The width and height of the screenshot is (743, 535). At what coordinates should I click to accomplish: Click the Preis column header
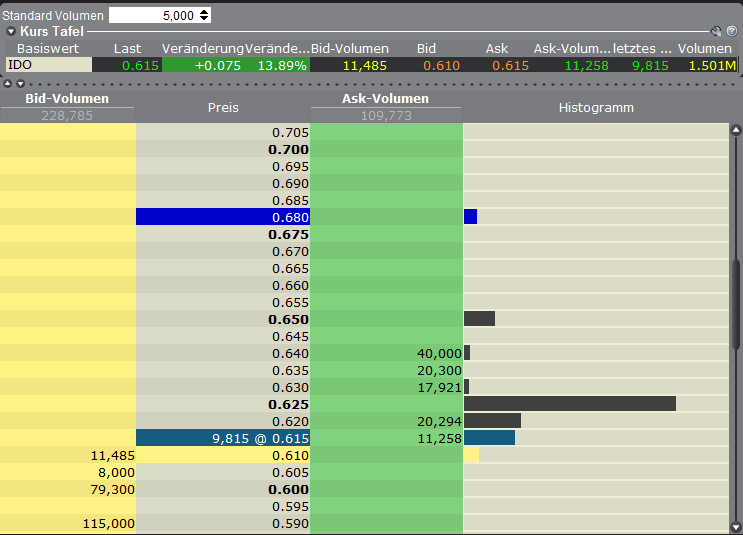coord(223,108)
